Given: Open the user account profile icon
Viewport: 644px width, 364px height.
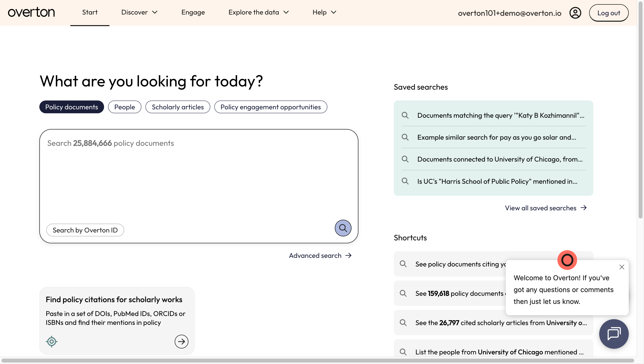Looking at the screenshot, I should pyautogui.click(x=575, y=13).
